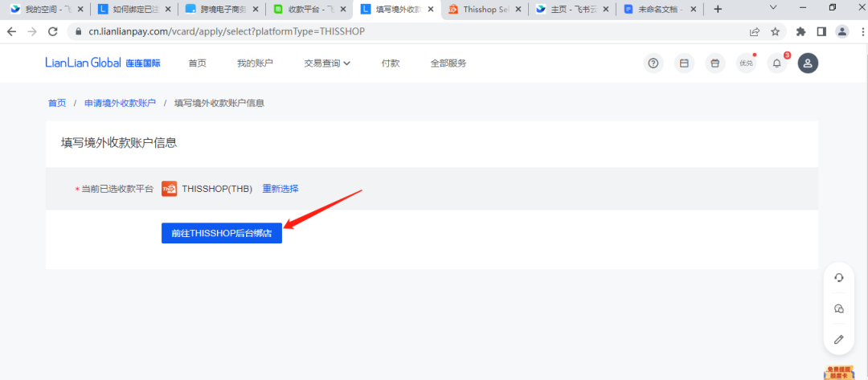Bookmark this page with the star icon
868x380 pixels.
coord(775,31)
